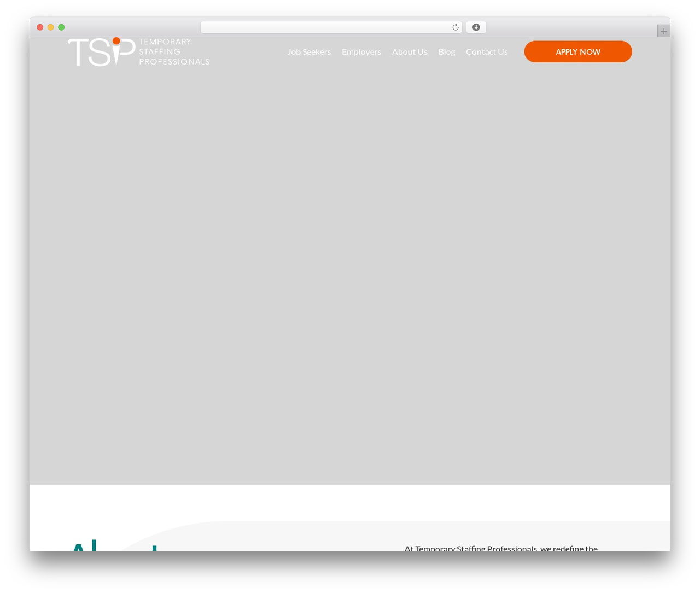The image size is (700, 593).
Task: Close the browser window with red button
Action: pyautogui.click(x=40, y=27)
